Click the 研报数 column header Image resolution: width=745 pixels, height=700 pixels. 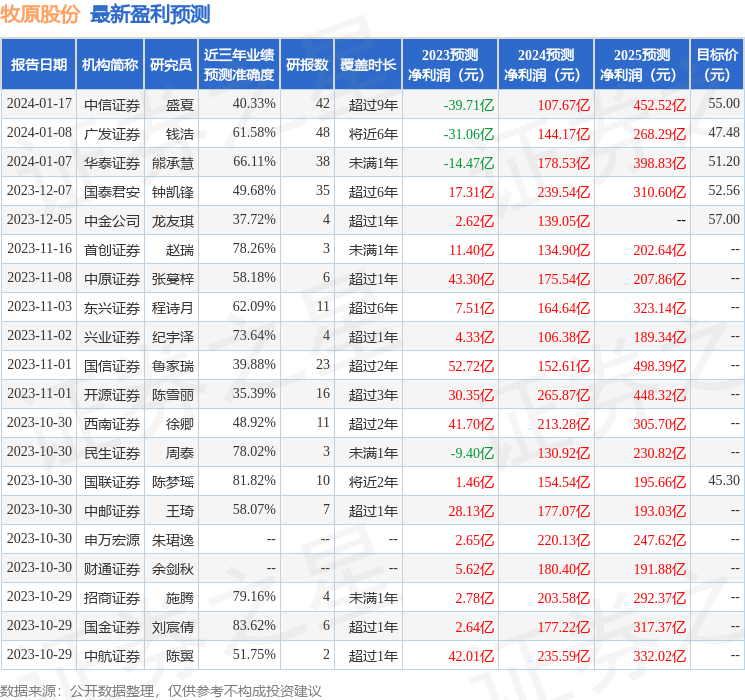tap(307, 65)
